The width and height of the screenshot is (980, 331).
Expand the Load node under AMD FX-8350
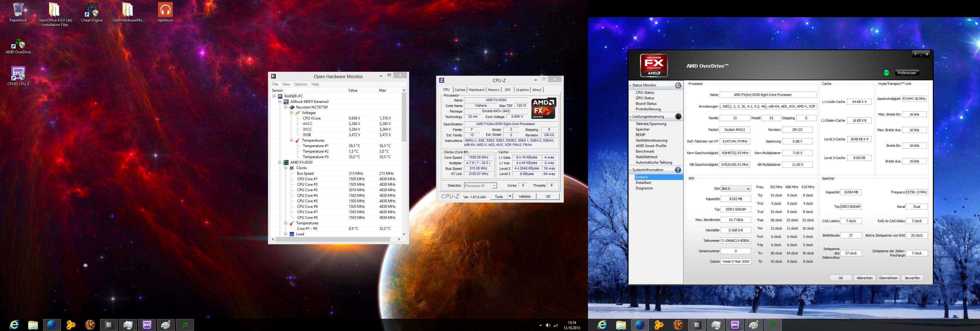coord(286,234)
